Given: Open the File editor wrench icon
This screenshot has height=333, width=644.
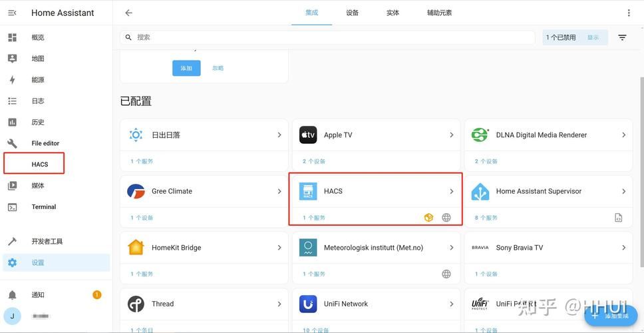Looking at the screenshot, I should click(13, 143).
